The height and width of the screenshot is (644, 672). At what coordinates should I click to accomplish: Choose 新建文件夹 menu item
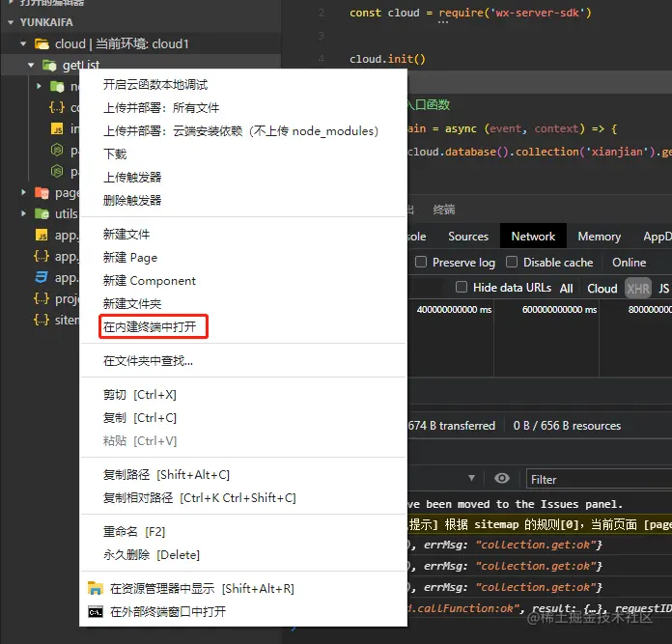[x=243, y=304]
